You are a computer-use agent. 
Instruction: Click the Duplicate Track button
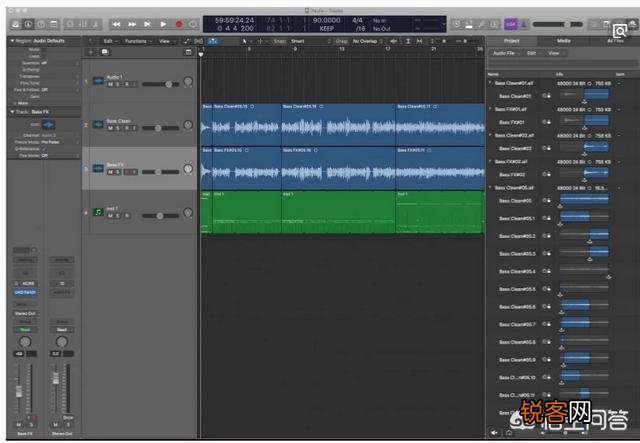pos(105,52)
